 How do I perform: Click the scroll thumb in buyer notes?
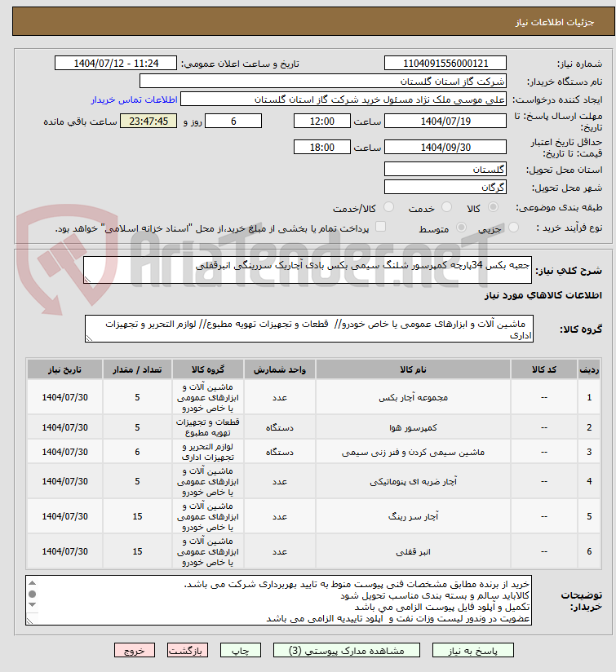tap(32, 594)
